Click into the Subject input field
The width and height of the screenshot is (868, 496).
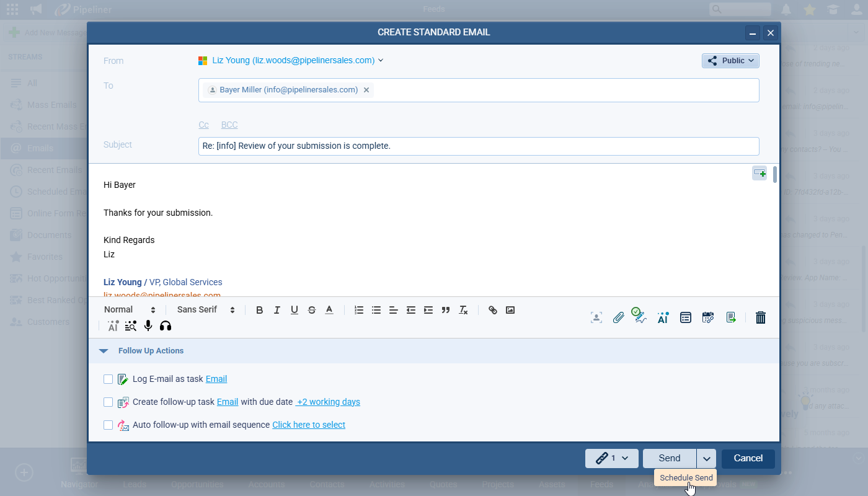(x=478, y=146)
